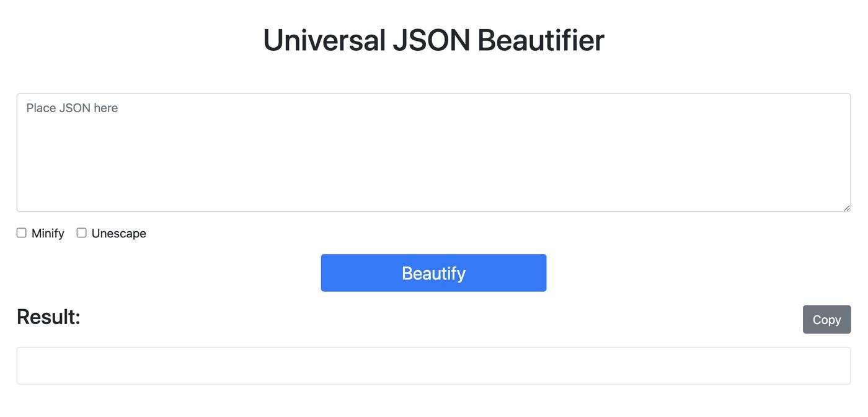Enable the Minify checkbox
This screenshot has height=417, width=868.
coord(22,233)
